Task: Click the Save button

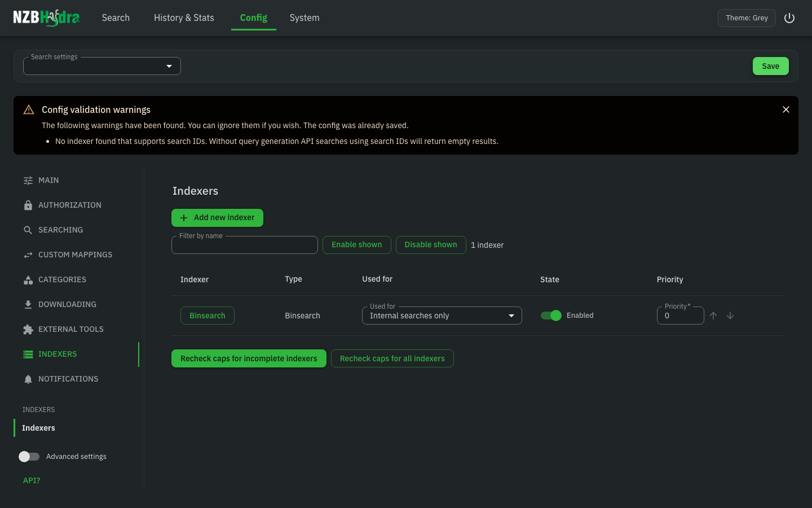Action: 771,66
